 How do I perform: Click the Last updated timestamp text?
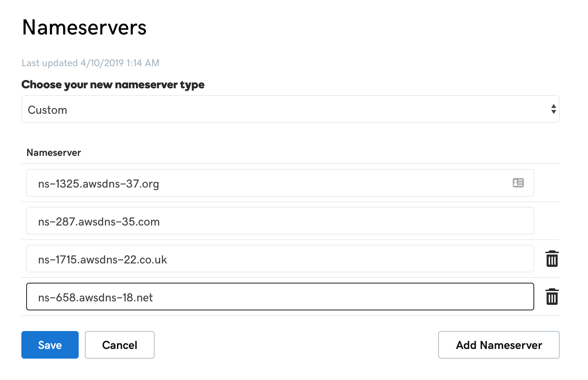pyautogui.click(x=90, y=63)
